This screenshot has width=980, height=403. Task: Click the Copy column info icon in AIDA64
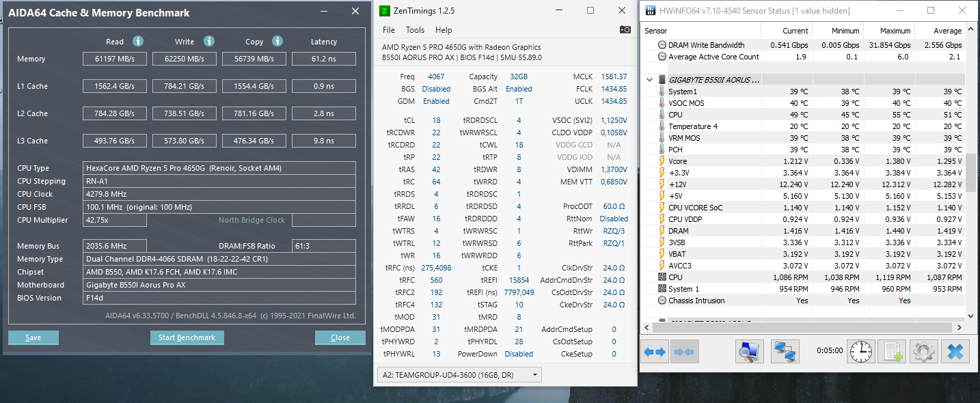pos(277,41)
